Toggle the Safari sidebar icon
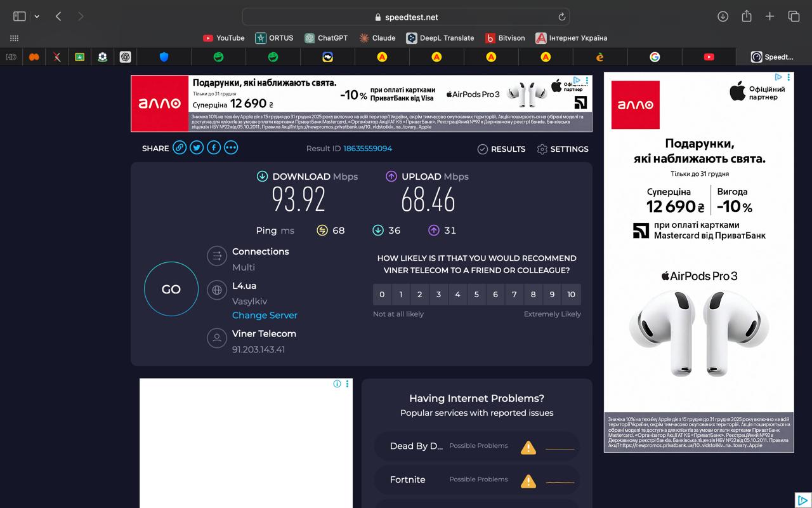 [20, 17]
